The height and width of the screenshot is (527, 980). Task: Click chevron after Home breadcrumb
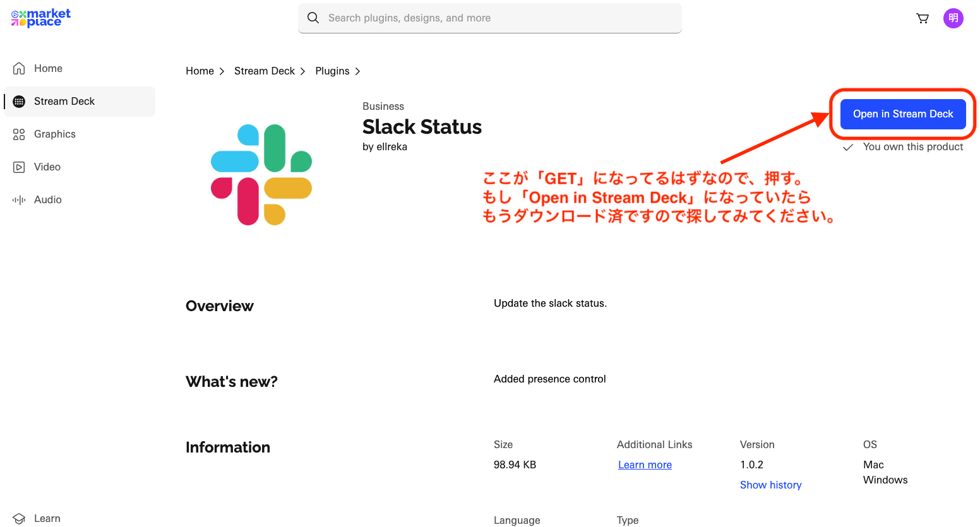[x=222, y=71]
